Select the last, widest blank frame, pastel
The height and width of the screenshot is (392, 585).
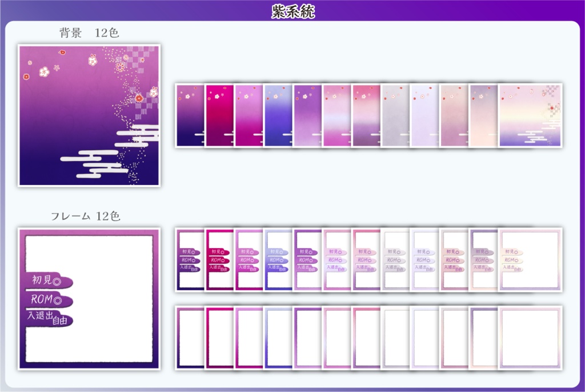coord(530,338)
